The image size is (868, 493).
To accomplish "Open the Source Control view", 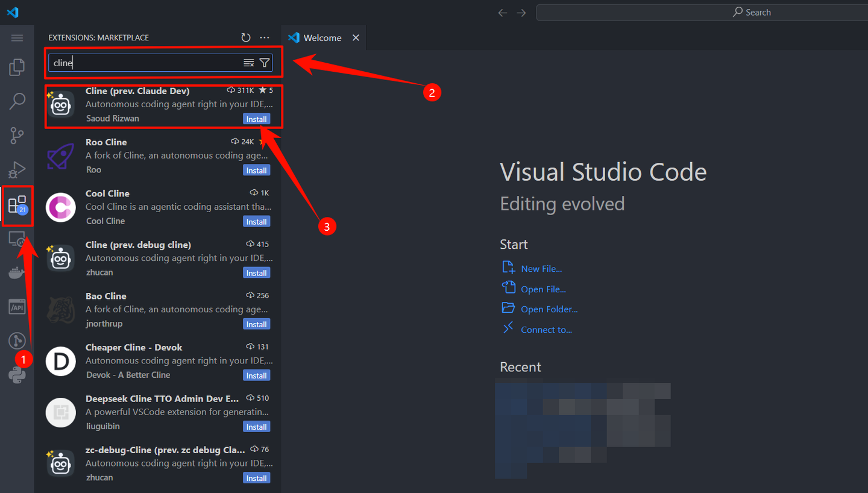I will click(x=17, y=136).
